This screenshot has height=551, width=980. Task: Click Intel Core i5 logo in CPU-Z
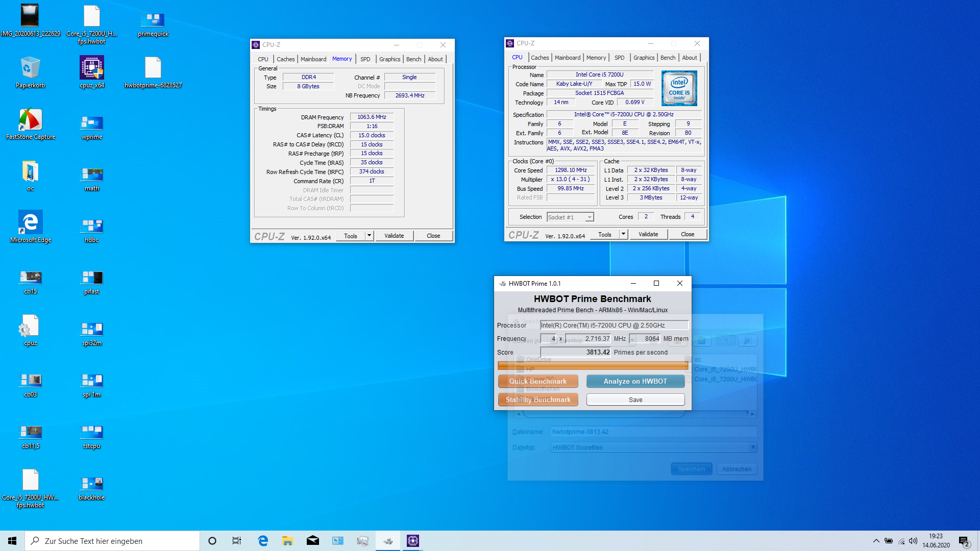point(679,88)
